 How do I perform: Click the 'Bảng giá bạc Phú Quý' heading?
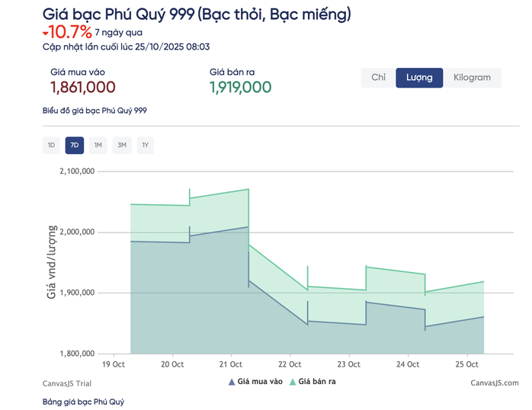coord(83,402)
